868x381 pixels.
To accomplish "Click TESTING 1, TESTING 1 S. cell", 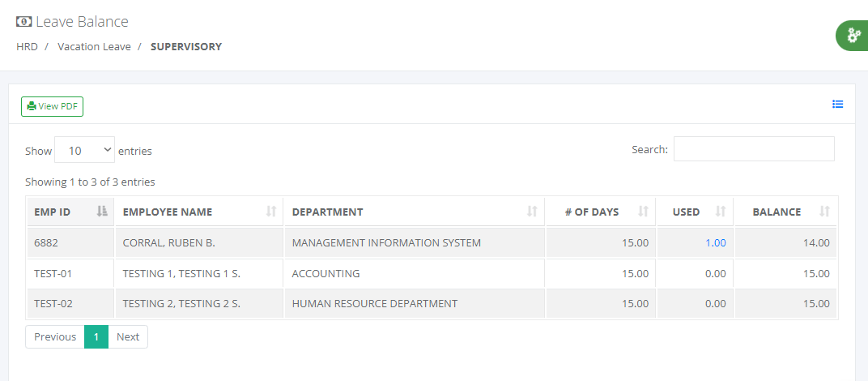I will (x=199, y=273).
